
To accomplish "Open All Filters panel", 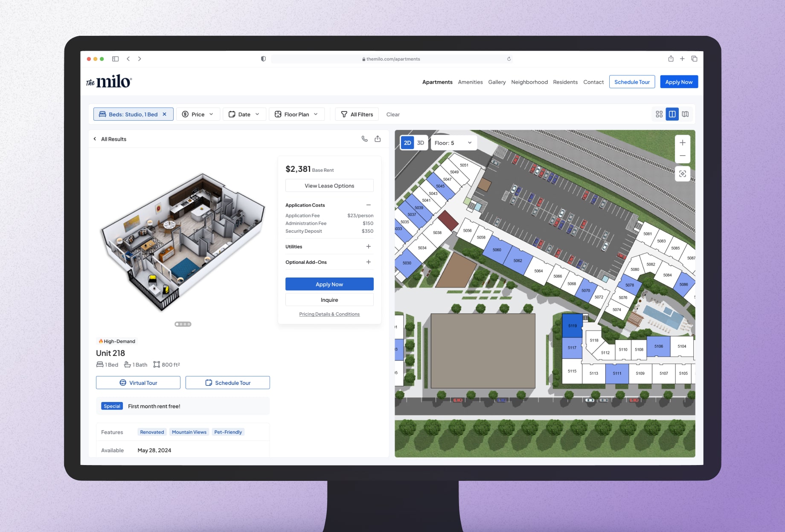I will (357, 114).
